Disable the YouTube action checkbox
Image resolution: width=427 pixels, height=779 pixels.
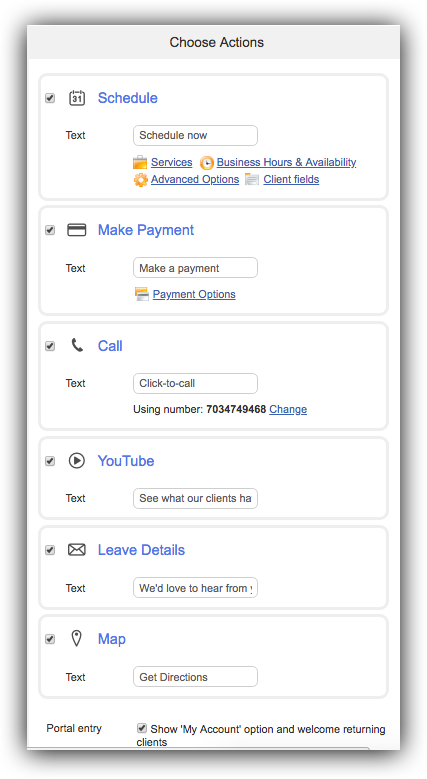(50, 461)
